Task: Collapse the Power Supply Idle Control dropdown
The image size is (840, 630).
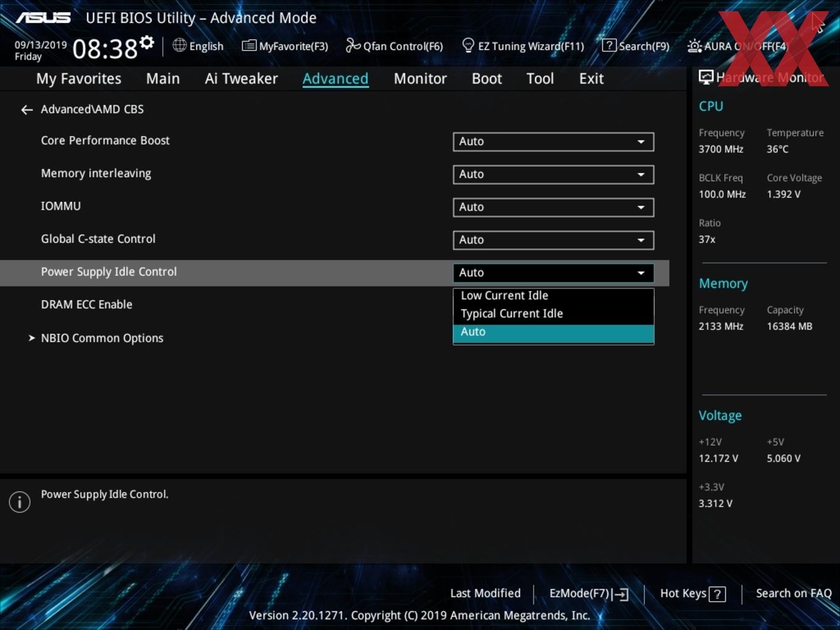Action: point(553,272)
